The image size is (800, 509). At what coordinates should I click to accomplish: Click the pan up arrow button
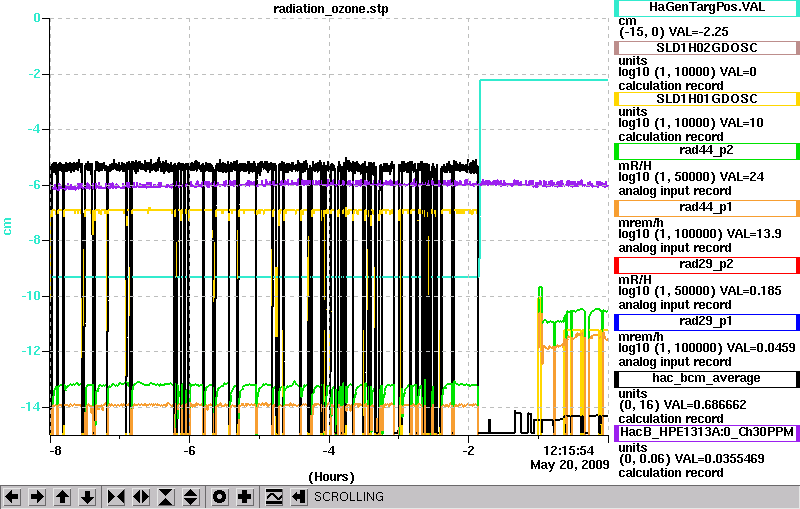tap(62, 496)
